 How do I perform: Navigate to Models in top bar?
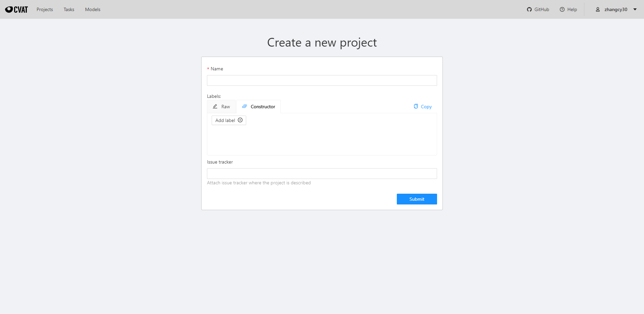(x=93, y=9)
